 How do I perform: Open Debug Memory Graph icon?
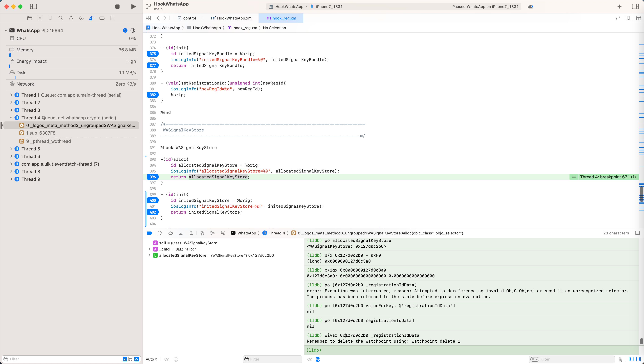(x=212, y=233)
